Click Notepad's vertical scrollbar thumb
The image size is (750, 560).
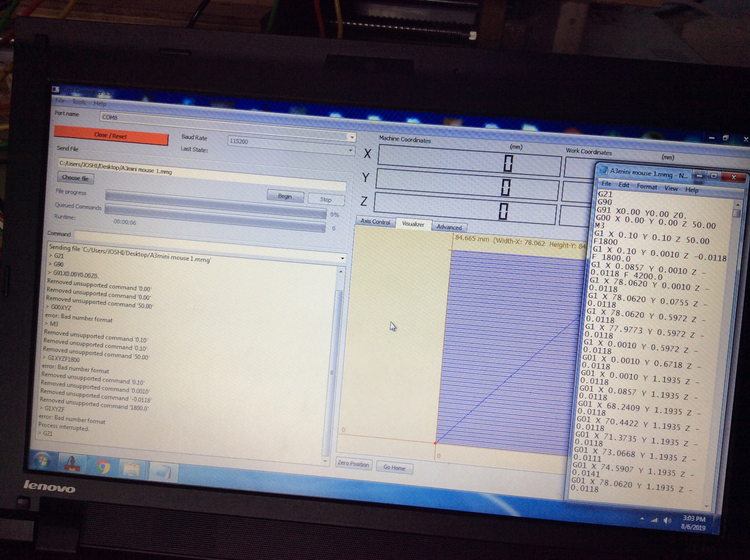pos(736,213)
